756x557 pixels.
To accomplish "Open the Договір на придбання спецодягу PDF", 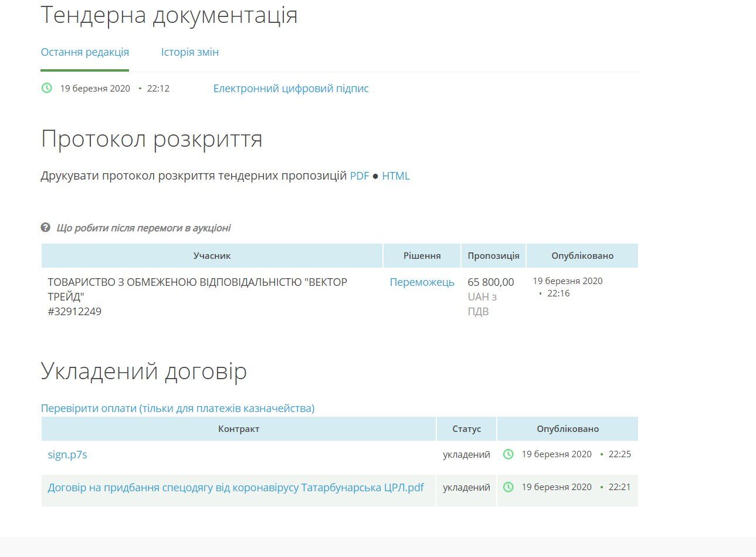I will tap(236, 487).
